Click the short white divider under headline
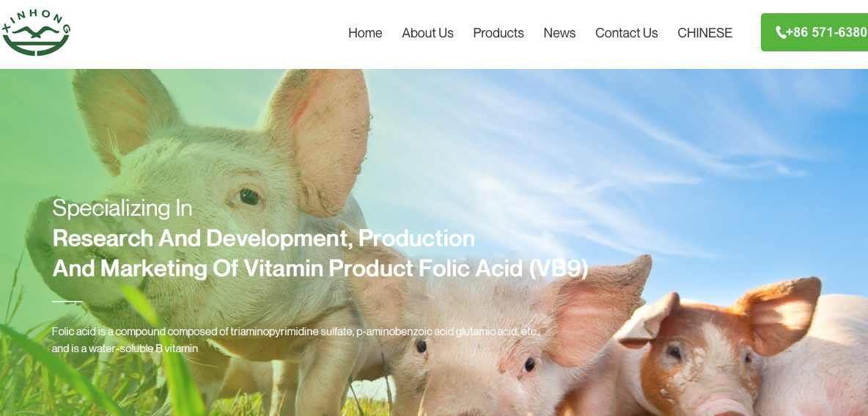This screenshot has height=416, width=868. (67, 302)
